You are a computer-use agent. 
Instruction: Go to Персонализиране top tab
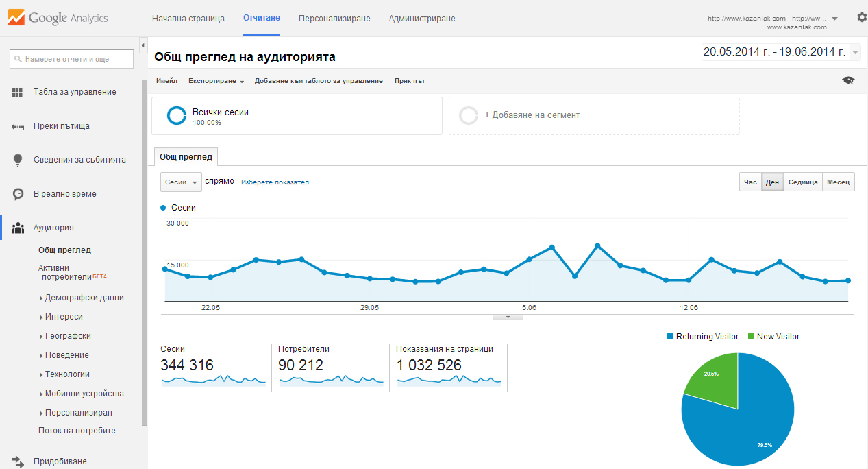pos(334,19)
